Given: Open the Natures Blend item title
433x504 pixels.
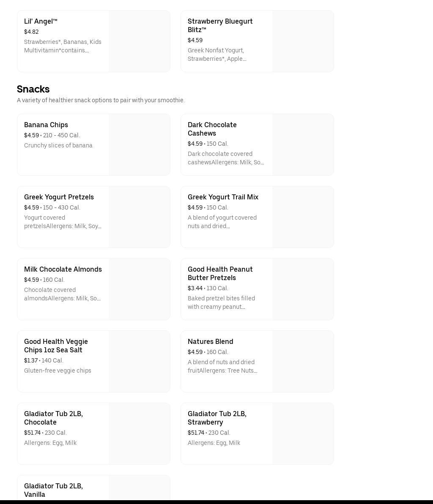Looking at the screenshot, I should 210,342.
